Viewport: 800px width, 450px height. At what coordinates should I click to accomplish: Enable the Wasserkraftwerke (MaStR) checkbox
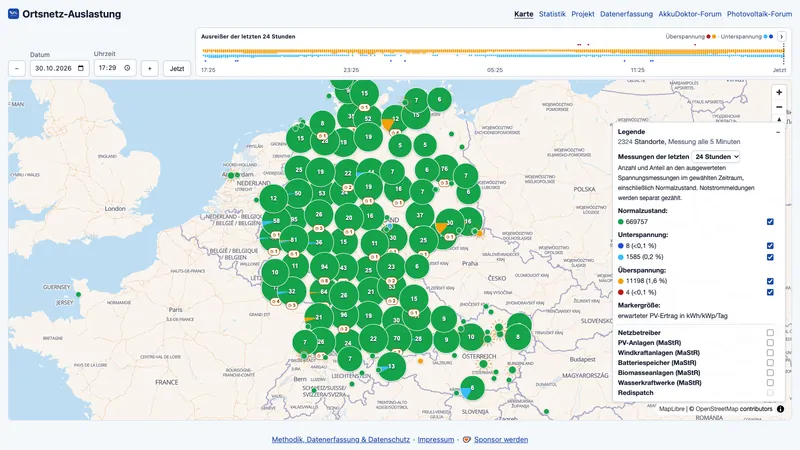[x=770, y=383]
